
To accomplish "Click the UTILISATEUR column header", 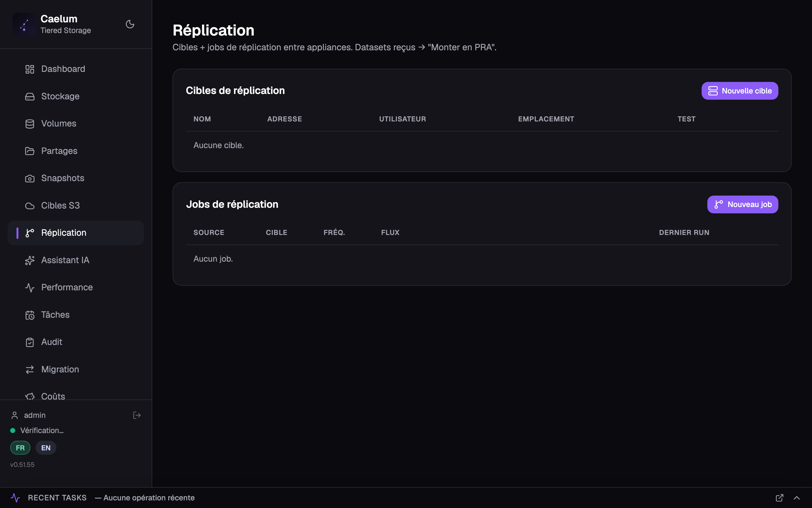I will coord(402,119).
